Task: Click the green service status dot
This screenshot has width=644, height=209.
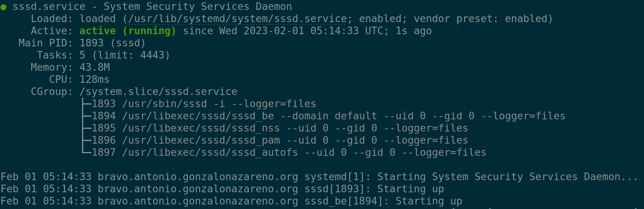Action: pos(3,7)
